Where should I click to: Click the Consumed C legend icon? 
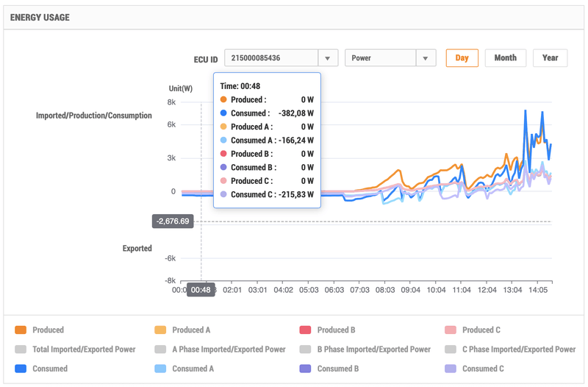451,369
